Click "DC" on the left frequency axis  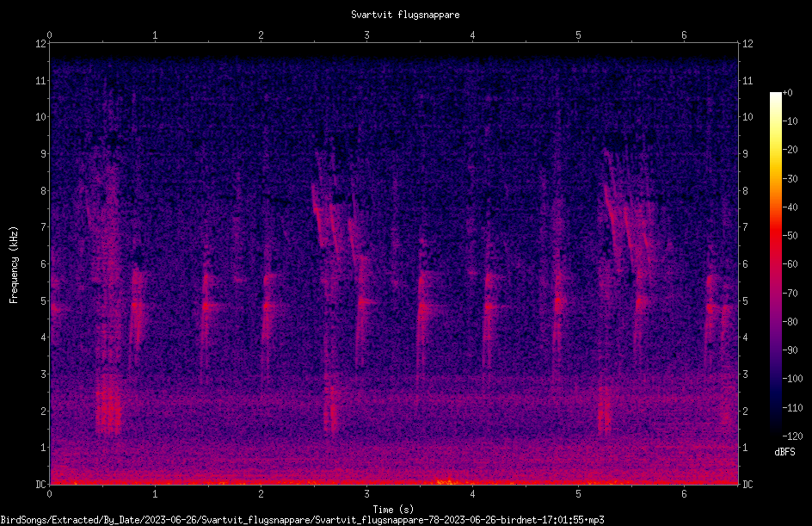point(40,485)
